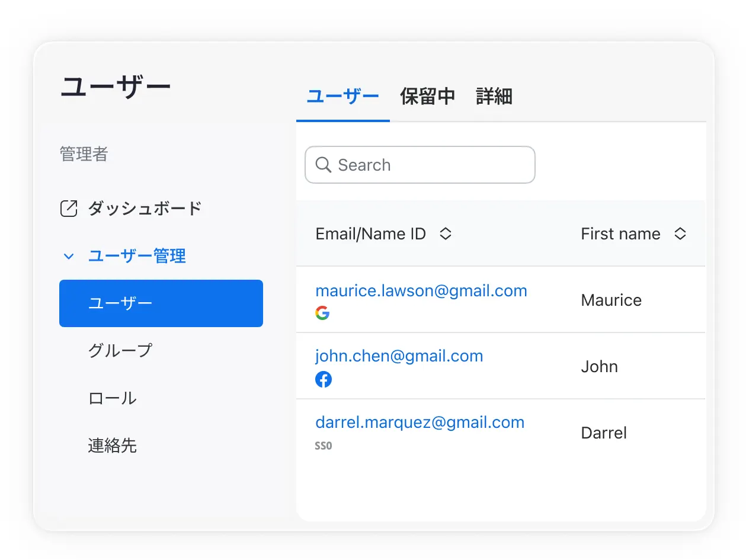
Task: Open john.chen@gmail.com's user details
Action: (x=399, y=356)
